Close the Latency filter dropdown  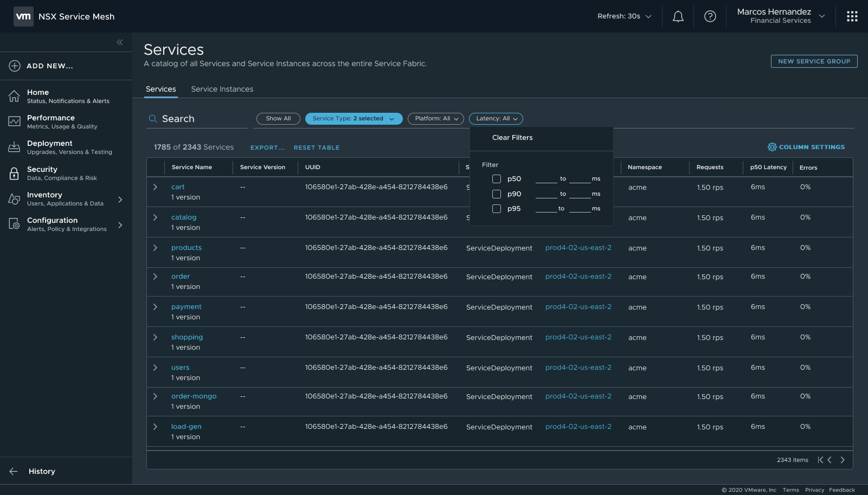coord(496,119)
